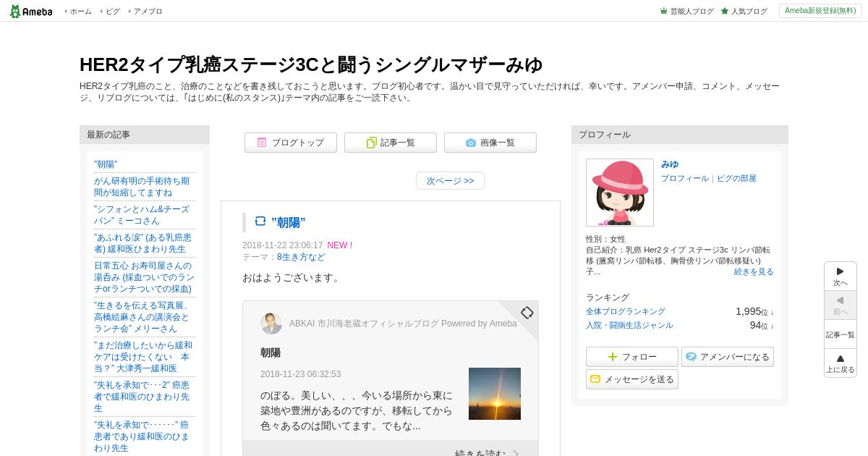Click the pink page icon on ブログトップ

click(x=262, y=143)
